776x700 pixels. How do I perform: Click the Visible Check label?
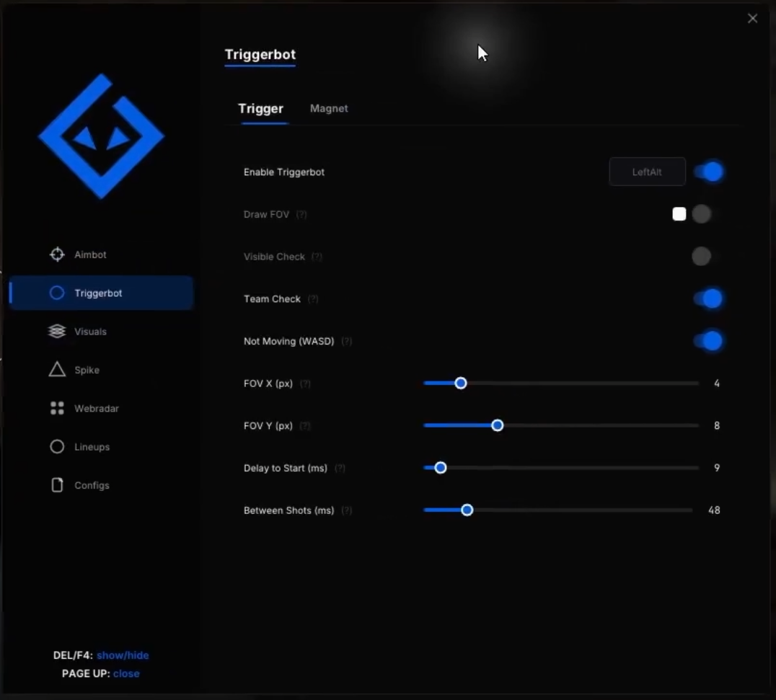(x=274, y=257)
